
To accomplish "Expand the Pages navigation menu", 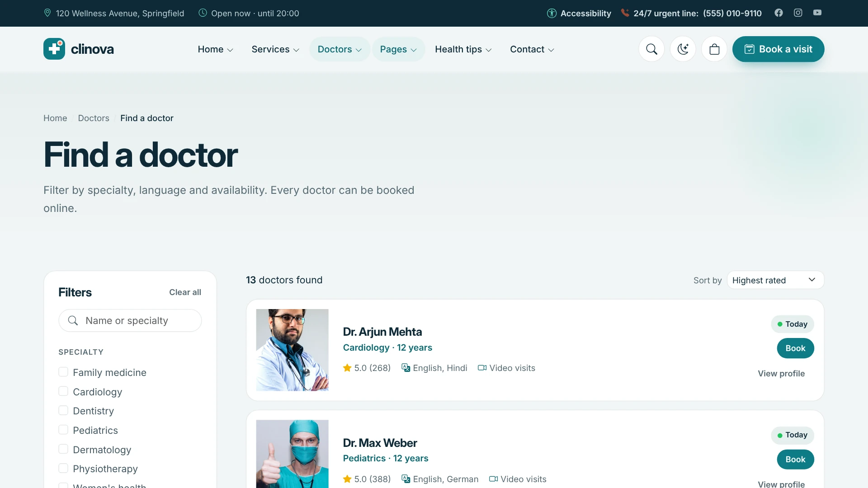I will point(398,49).
